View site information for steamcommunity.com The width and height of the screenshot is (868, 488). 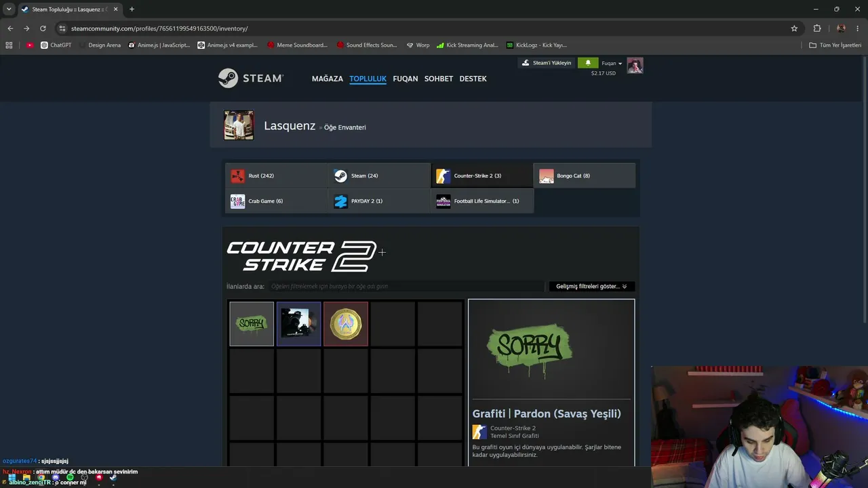click(62, 28)
